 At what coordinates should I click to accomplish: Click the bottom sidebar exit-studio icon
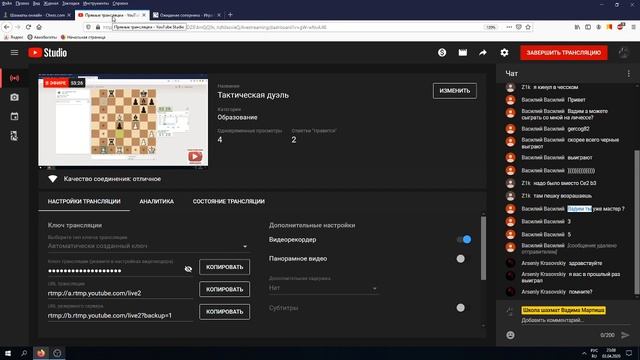14,136
